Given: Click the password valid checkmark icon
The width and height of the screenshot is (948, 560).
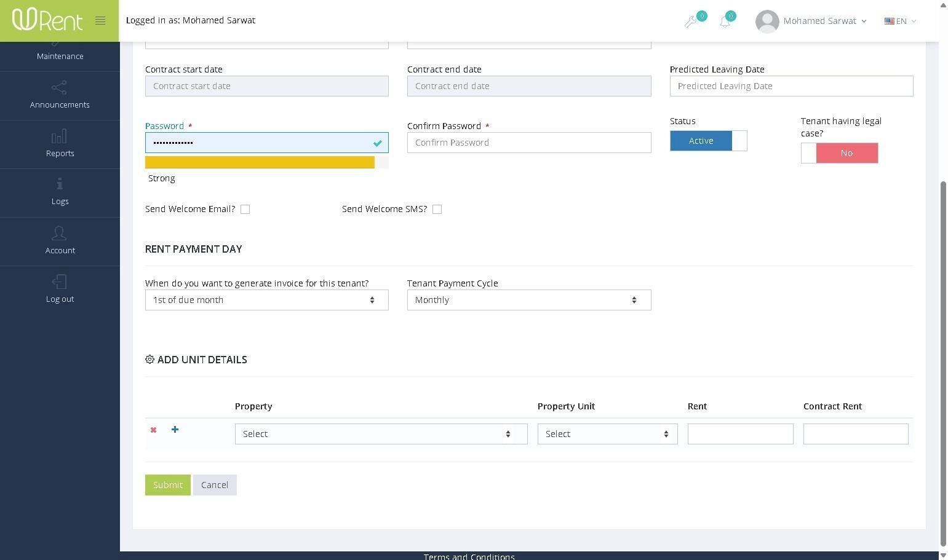Looking at the screenshot, I should (x=378, y=143).
